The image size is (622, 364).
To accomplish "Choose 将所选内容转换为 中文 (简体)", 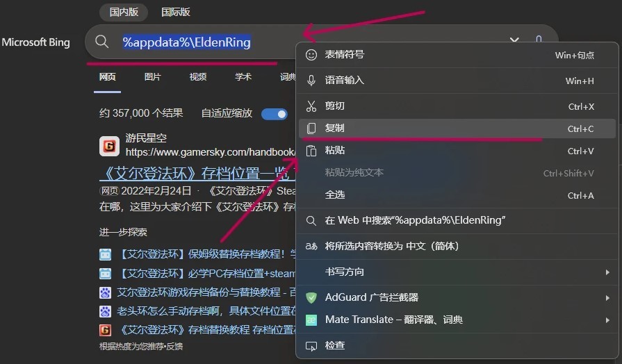I will point(457,246).
